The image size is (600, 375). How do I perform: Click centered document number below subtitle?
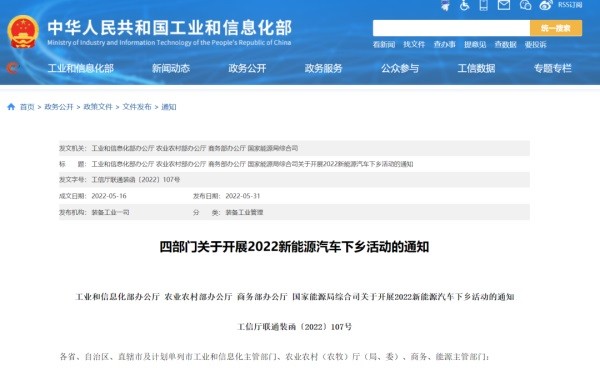[x=295, y=327]
